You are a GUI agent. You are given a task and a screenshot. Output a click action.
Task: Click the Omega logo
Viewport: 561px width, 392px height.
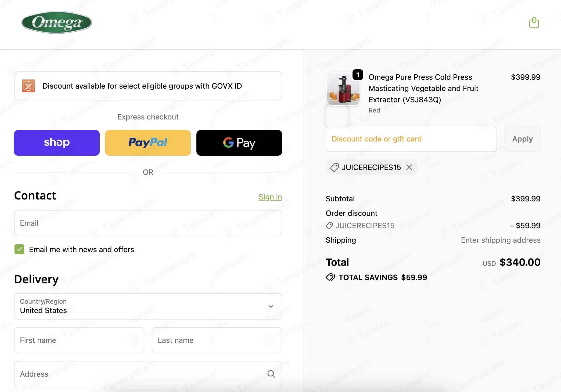coord(56,22)
